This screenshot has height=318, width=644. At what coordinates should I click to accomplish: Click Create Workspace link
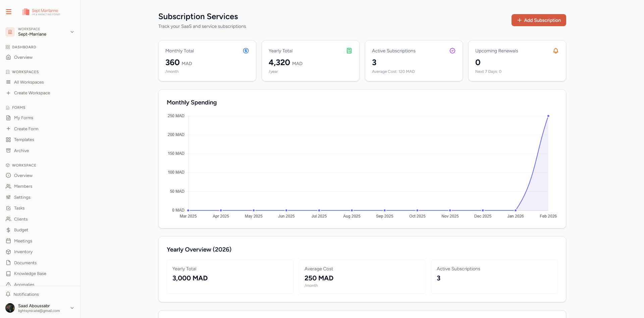click(32, 93)
